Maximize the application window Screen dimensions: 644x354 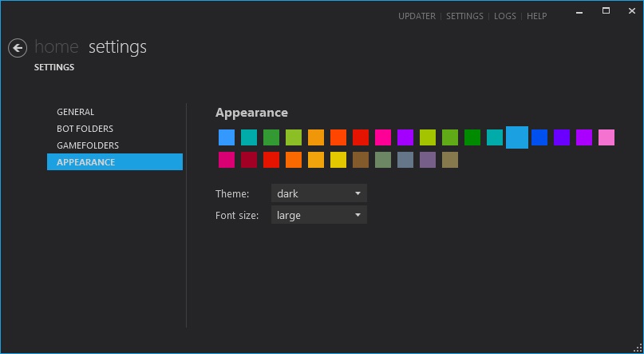pyautogui.click(x=606, y=11)
